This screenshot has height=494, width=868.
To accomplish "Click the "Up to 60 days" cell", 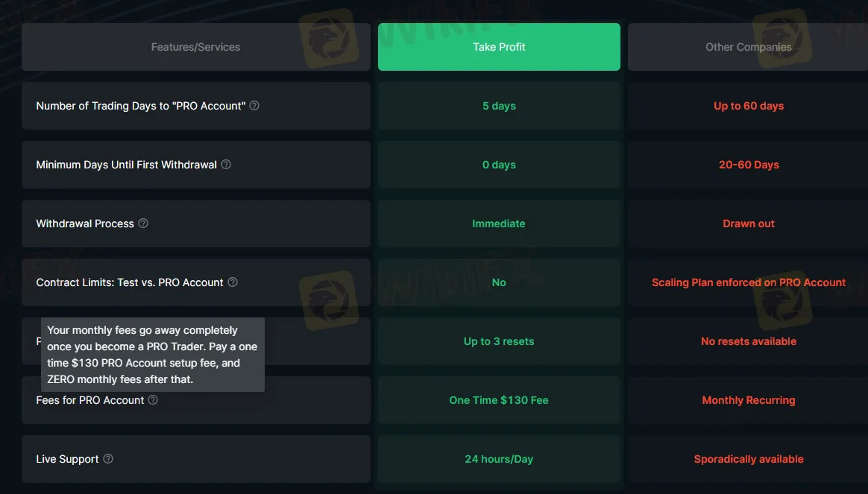I will (748, 106).
